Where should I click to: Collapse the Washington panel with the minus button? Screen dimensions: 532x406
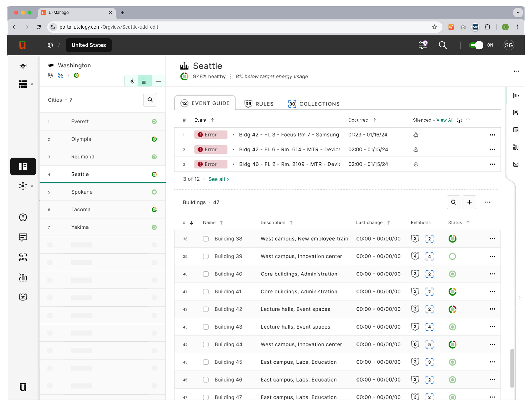tap(158, 81)
